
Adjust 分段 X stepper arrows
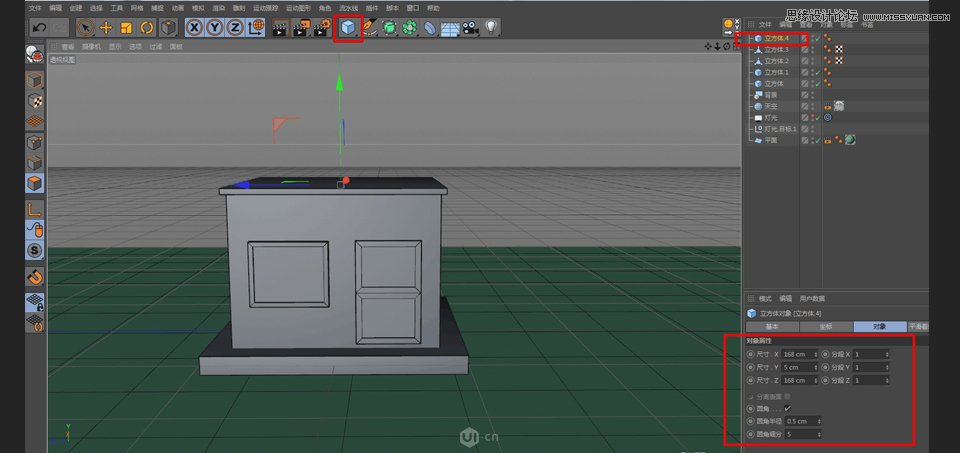(x=887, y=354)
